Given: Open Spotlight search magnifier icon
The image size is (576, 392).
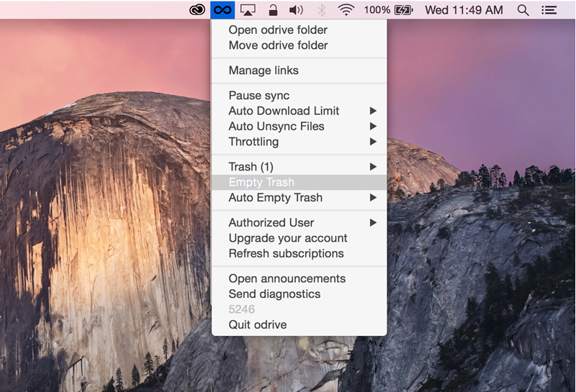Looking at the screenshot, I should 523,10.
